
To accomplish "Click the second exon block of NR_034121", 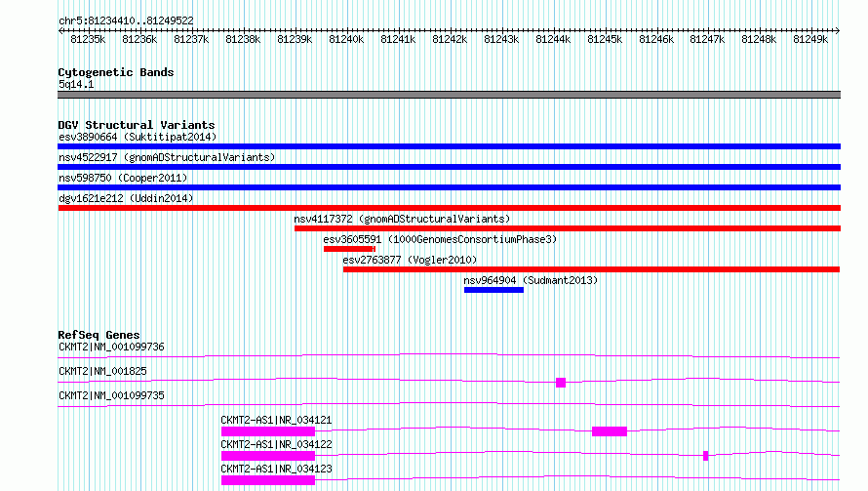I will [x=610, y=431].
